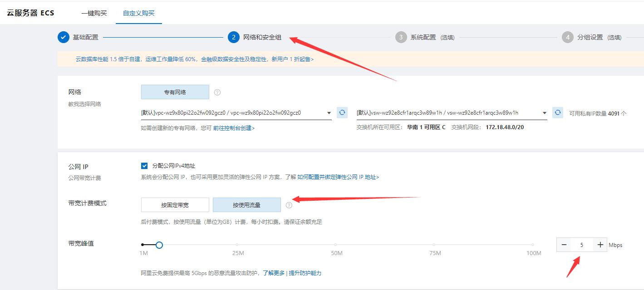This screenshot has height=290, width=644.
Task: Select 按使用流量 billing mode
Action: click(246, 204)
